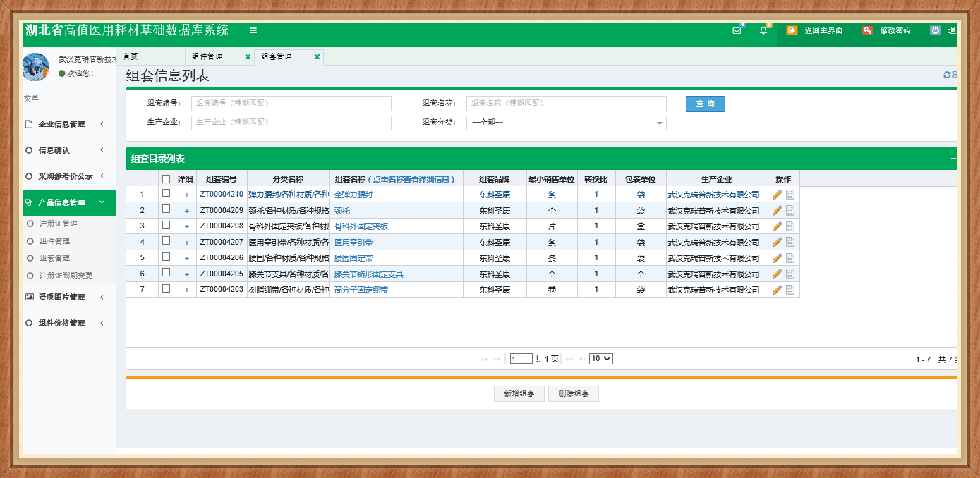Open the page size dropdown showing 10
This screenshot has height=478, width=980.
point(600,358)
